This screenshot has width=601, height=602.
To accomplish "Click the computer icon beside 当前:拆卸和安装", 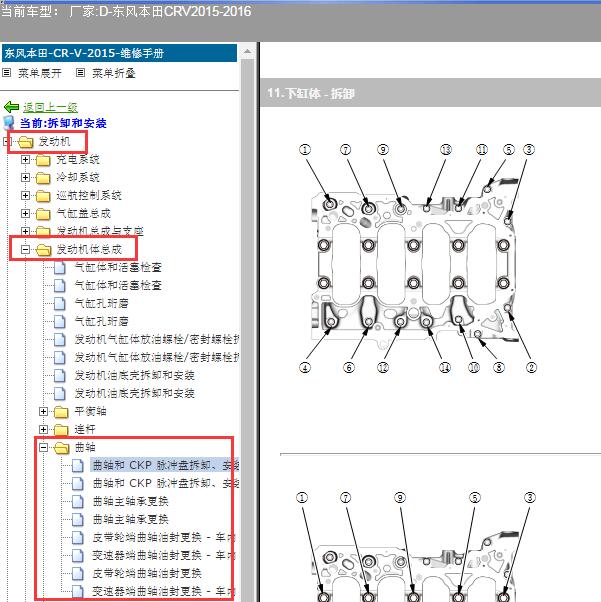I will (9, 123).
